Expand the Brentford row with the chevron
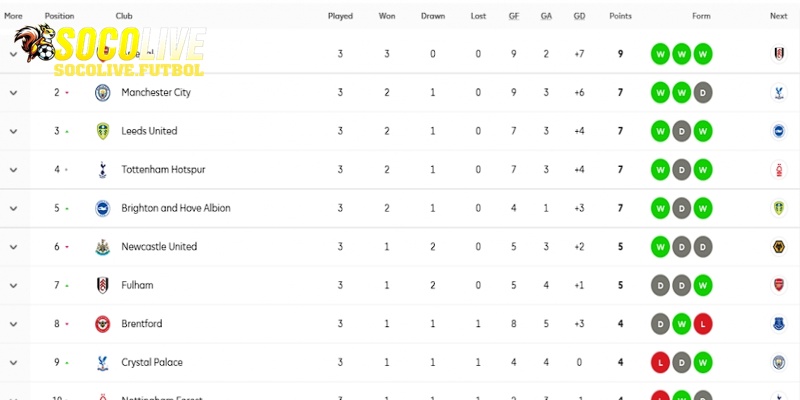The height and width of the screenshot is (400, 800). [14, 324]
